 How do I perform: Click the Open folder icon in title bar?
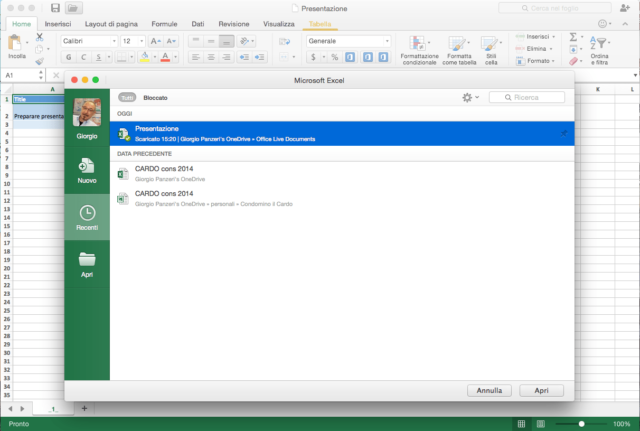point(73,8)
